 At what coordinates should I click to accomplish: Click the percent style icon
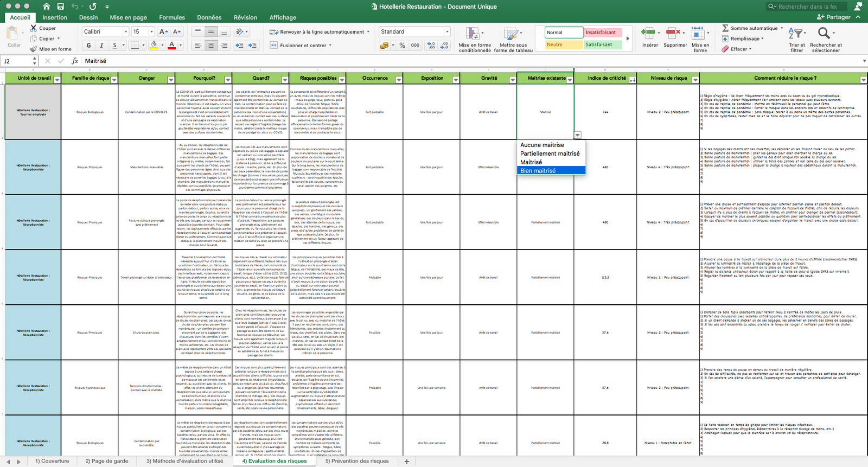tap(403, 46)
